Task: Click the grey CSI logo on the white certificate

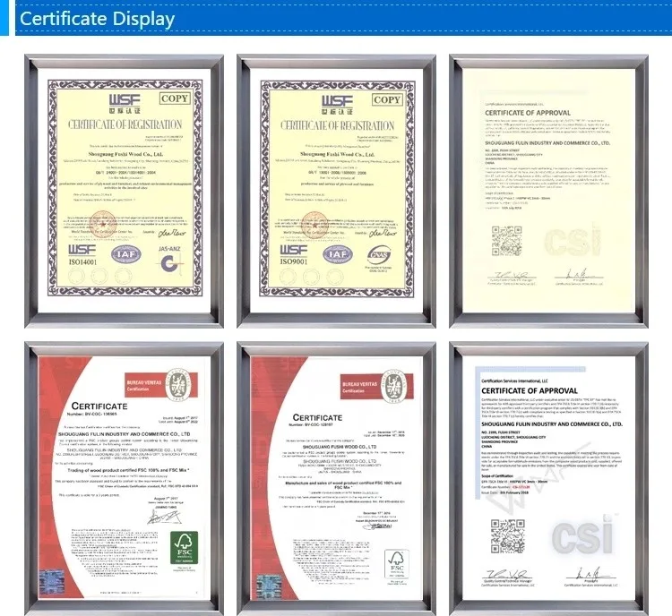Action: tap(583, 535)
